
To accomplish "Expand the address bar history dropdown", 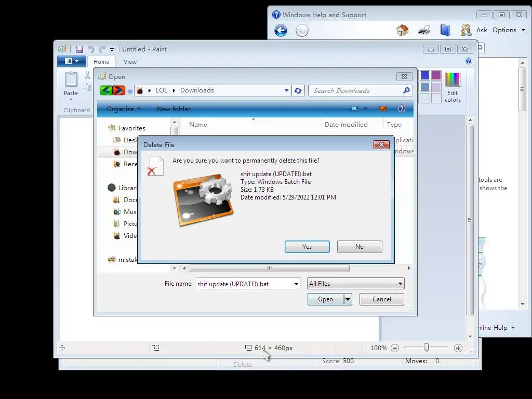I will 286,90.
